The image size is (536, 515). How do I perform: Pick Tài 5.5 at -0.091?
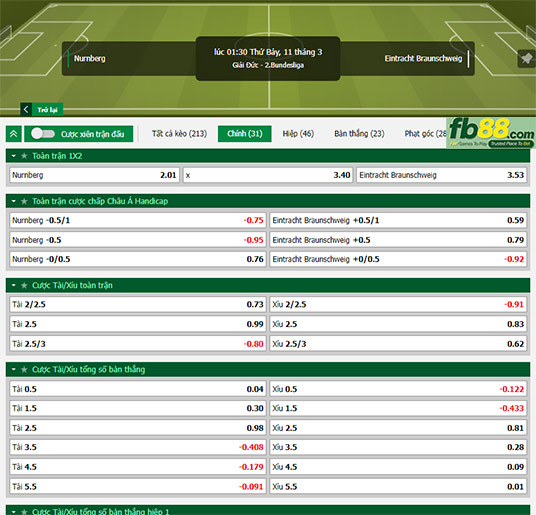138,486
